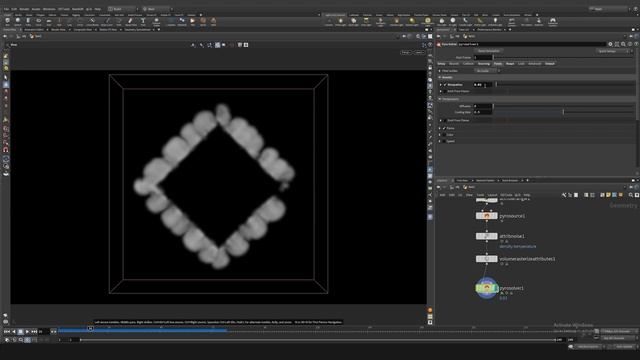Switch to the Shape parameter tab
Viewport: 640px width, 360px height.
[x=510, y=64]
